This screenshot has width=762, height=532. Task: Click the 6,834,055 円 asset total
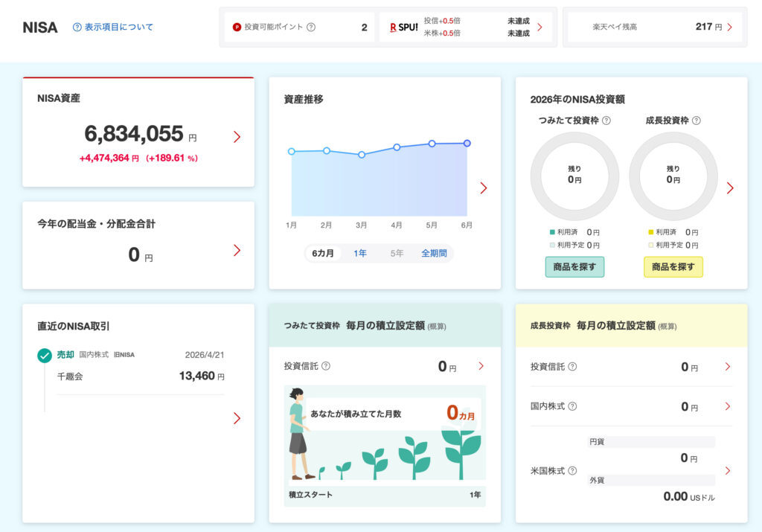(141, 134)
